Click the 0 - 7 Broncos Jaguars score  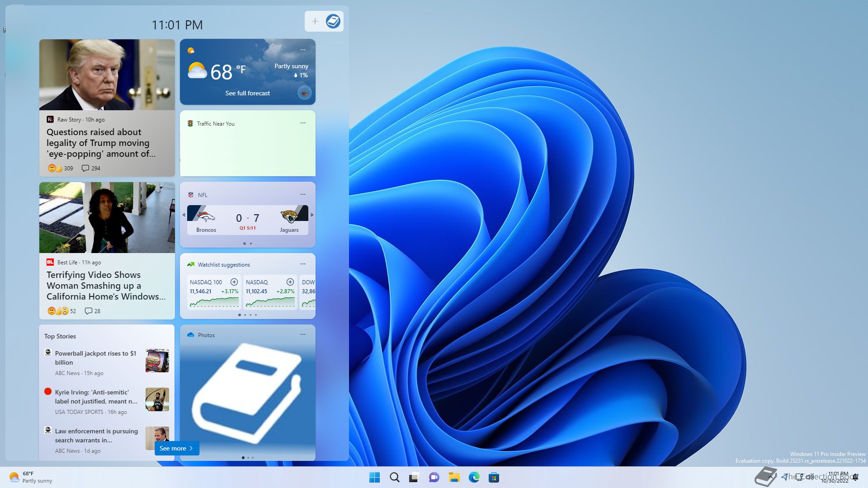click(x=247, y=218)
